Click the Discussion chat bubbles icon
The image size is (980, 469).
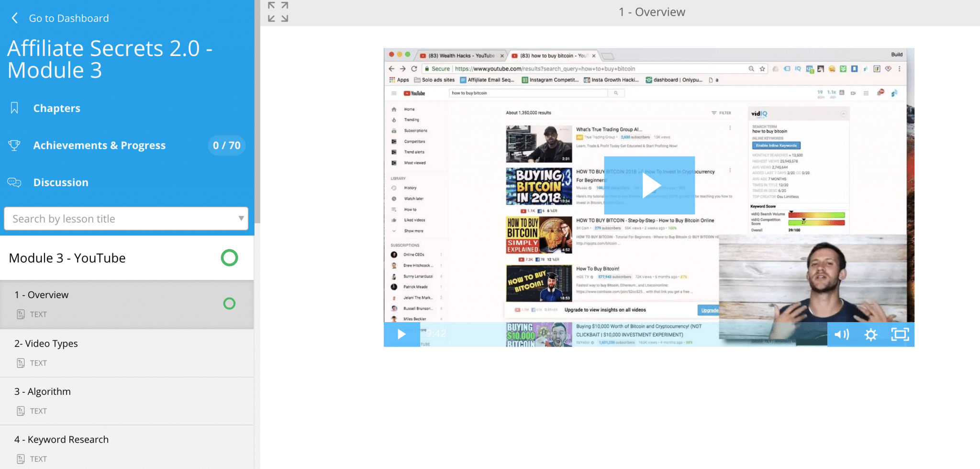tap(14, 182)
